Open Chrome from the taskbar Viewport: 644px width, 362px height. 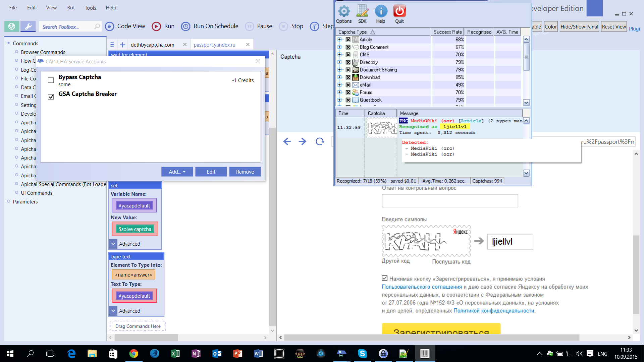pyautogui.click(x=133, y=354)
